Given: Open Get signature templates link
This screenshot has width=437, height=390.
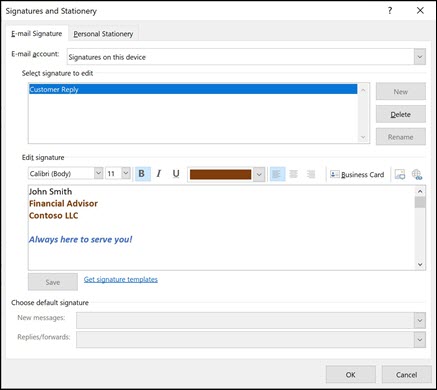Looking at the screenshot, I should [x=121, y=279].
